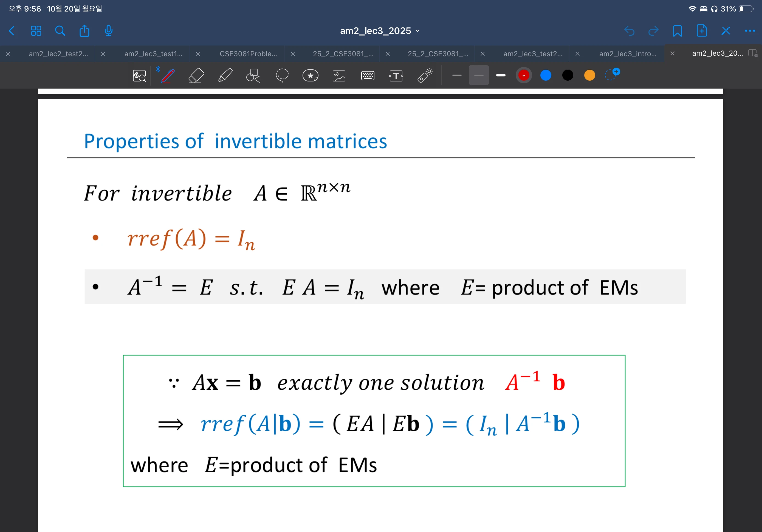This screenshot has height=532, width=762.
Task: Select the eraser tool
Action: [x=196, y=76]
